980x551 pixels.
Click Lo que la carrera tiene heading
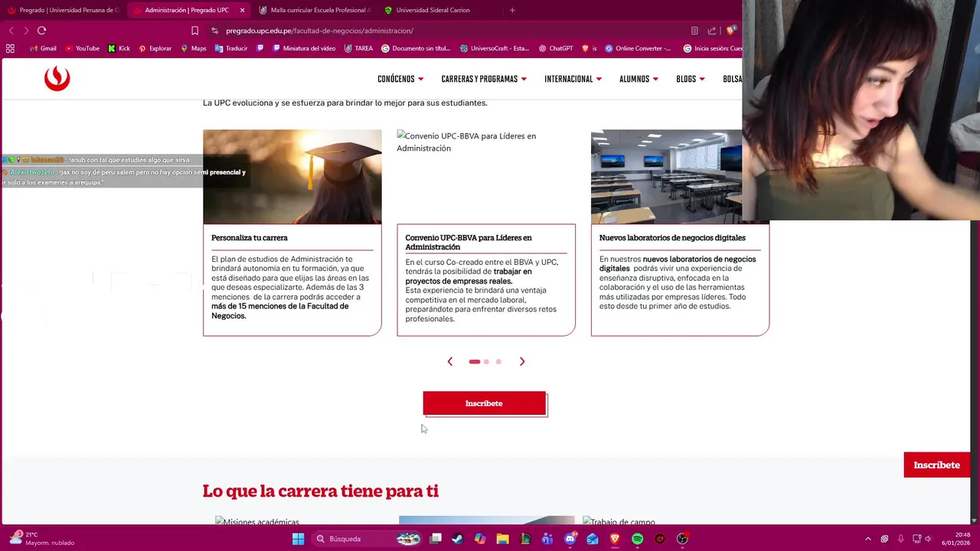(x=320, y=491)
